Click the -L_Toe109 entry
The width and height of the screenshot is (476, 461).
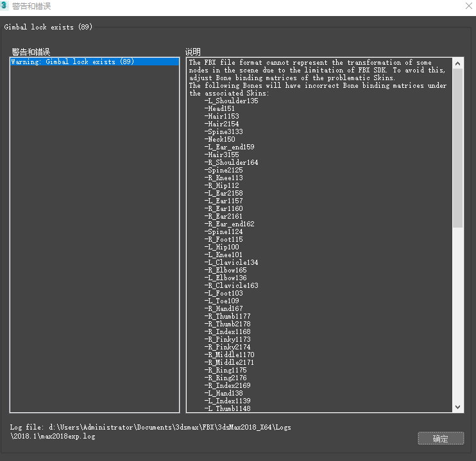(221, 301)
